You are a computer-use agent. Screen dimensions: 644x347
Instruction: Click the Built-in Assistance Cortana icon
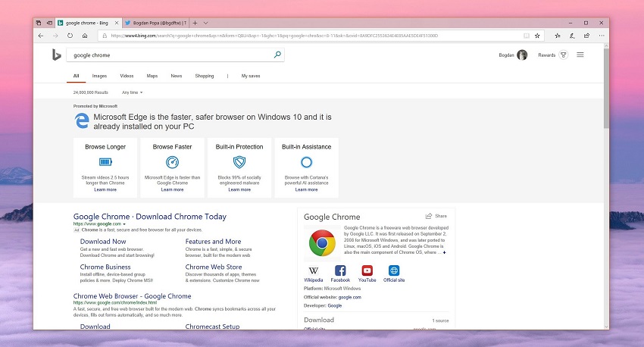pyautogui.click(x=306, y=162)
